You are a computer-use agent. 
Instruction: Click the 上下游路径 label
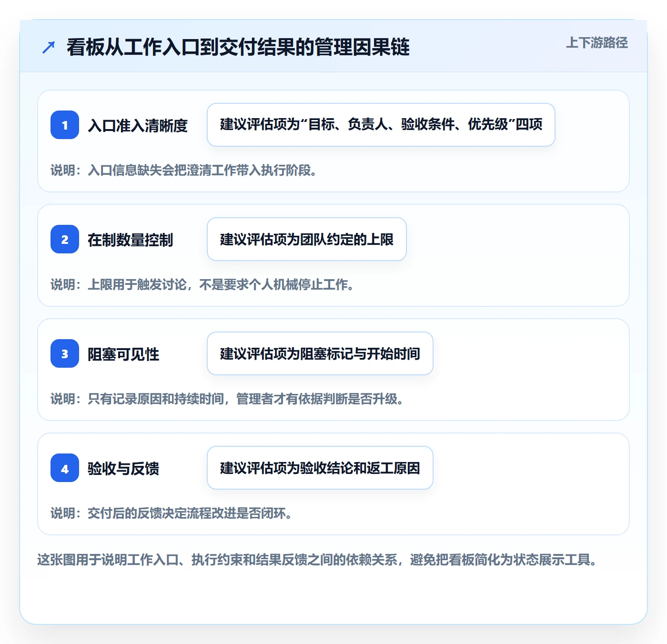click(x=597, y=43)
